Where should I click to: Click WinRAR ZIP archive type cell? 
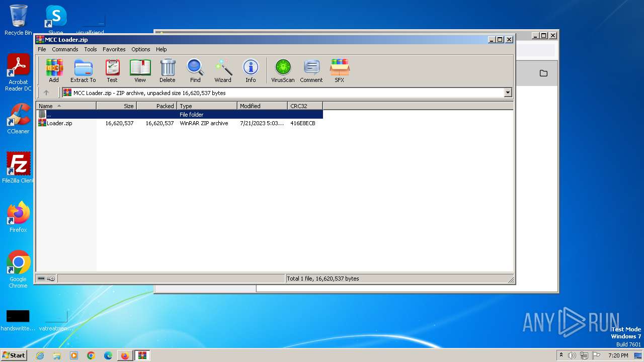point(204,123)
